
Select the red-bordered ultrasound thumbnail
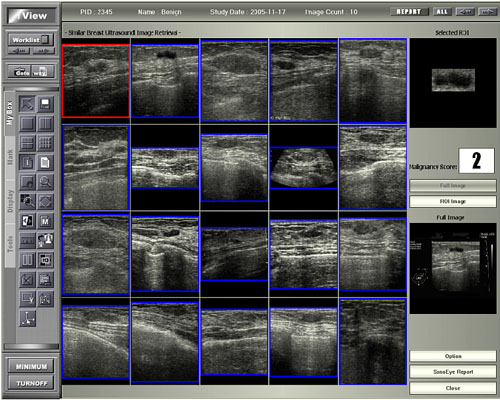tap(96, 81)
